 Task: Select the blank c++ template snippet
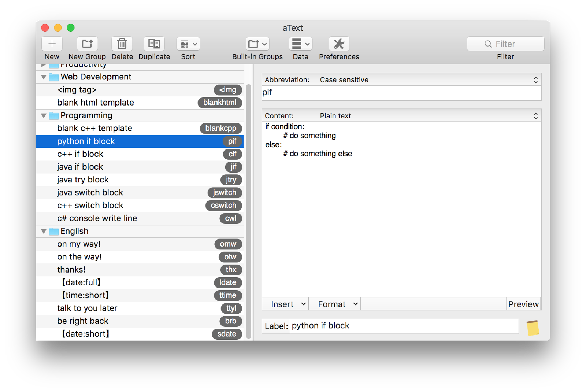pos(140,128)
